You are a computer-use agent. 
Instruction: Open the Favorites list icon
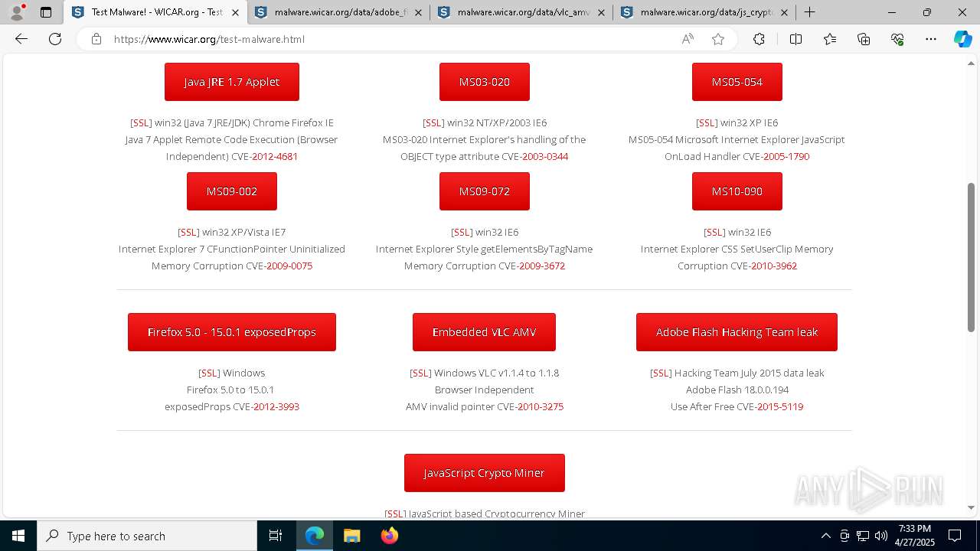click(830, 39)
